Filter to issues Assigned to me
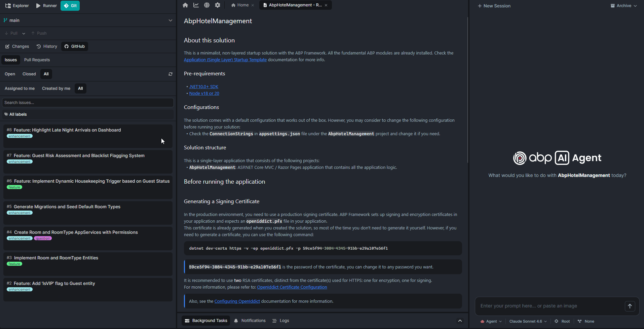Image resolution: width=644 pixels, height=329 pixels. [20, 88]
